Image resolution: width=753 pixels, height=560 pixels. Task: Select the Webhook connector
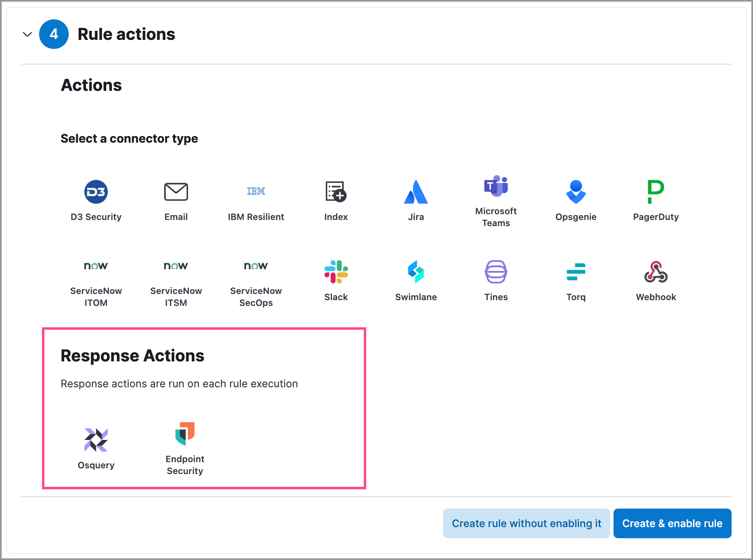click(x=655, y=280)
